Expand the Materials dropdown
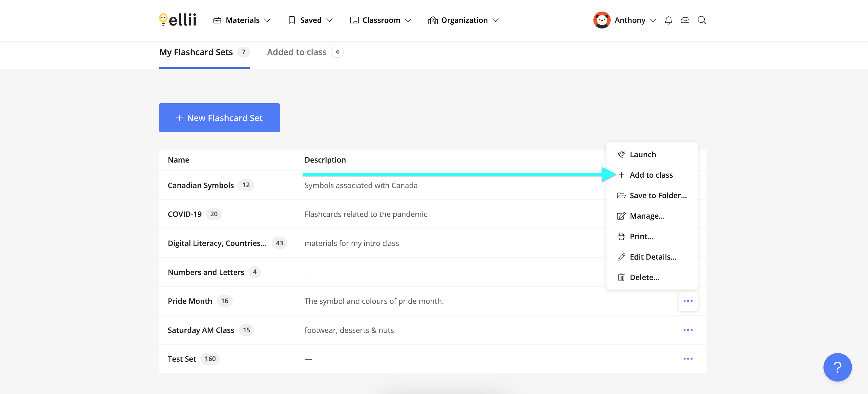The image size is (868, 394). tap(242, 20)
